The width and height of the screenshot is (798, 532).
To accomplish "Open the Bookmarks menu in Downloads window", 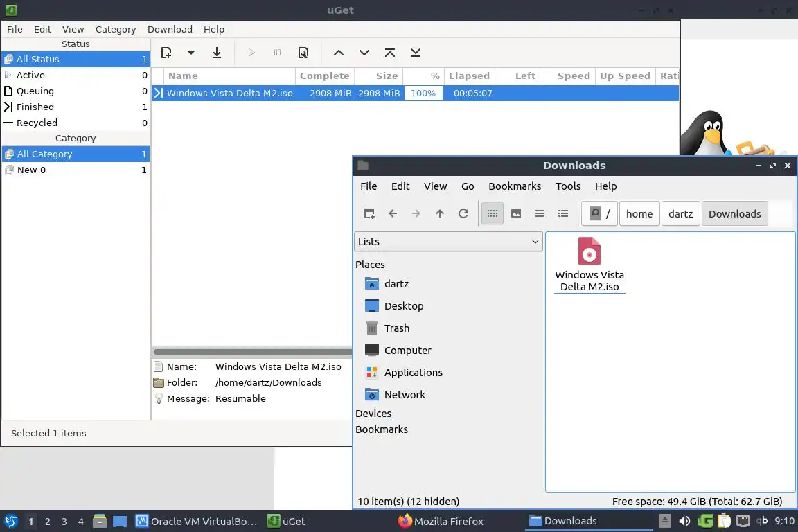I will pos(515,186).
